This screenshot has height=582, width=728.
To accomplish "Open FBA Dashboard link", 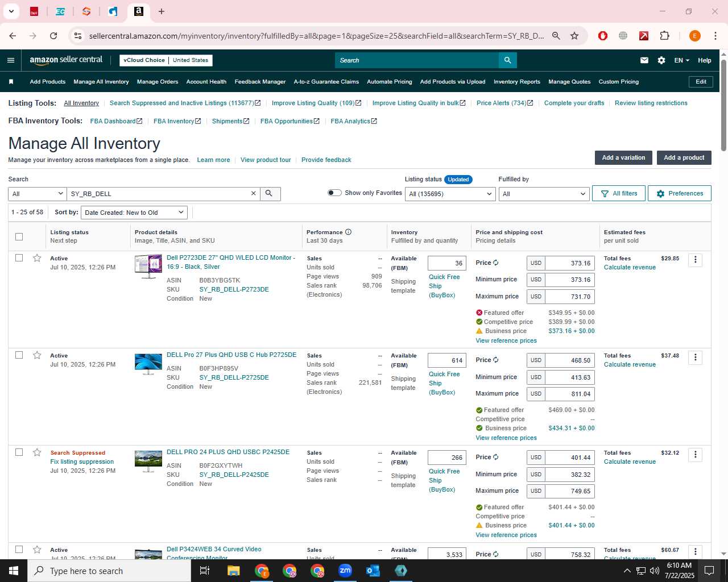I will [x=116, y=121].
